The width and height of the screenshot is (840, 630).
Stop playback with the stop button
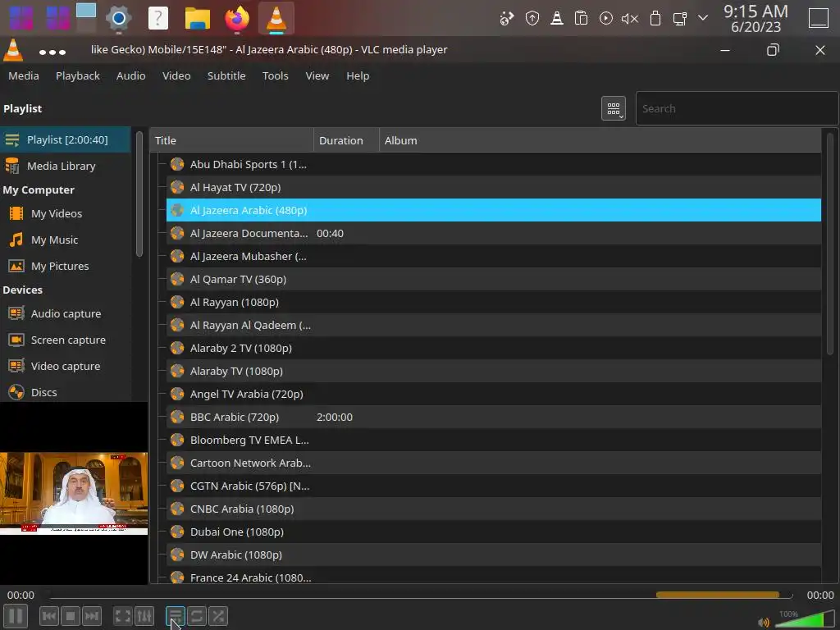coord(71,616)
